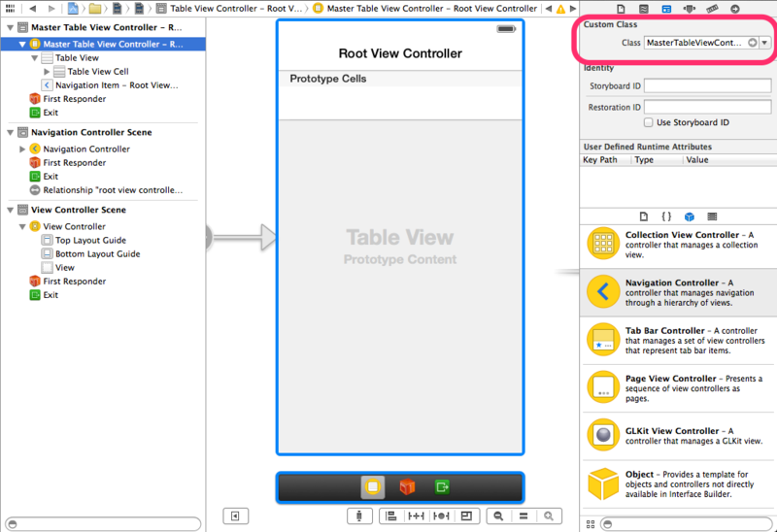Image resolution: width=777 pixels, height=532 pixels.
Task: Show the Quick Help inspector
Action: click(643, 9)
